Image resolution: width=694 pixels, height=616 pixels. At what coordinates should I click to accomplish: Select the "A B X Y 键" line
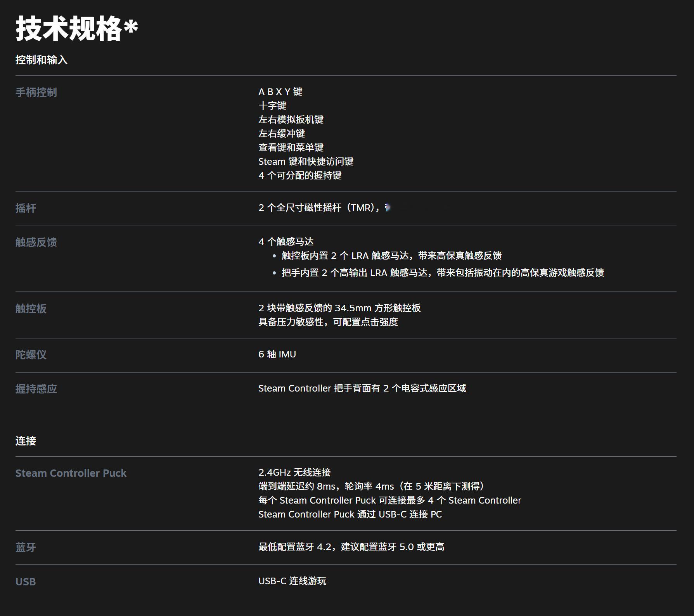(x=280, y=91)
